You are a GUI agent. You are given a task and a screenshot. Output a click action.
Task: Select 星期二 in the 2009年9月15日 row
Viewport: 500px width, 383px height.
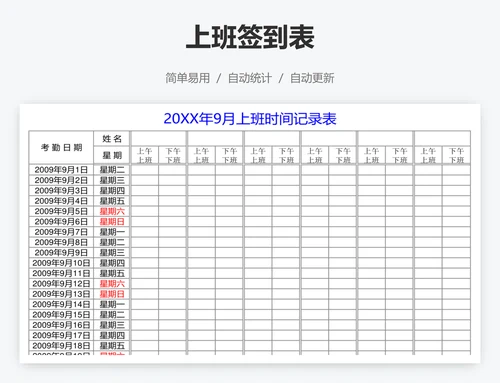(112, 314)
